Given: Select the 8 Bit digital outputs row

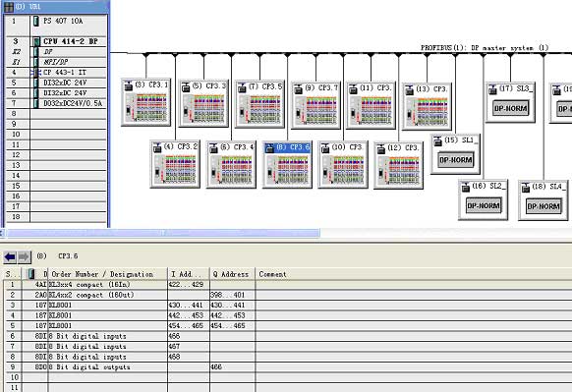Looking at the screenshot, I should pyautogui.click(x=288, y=367).
